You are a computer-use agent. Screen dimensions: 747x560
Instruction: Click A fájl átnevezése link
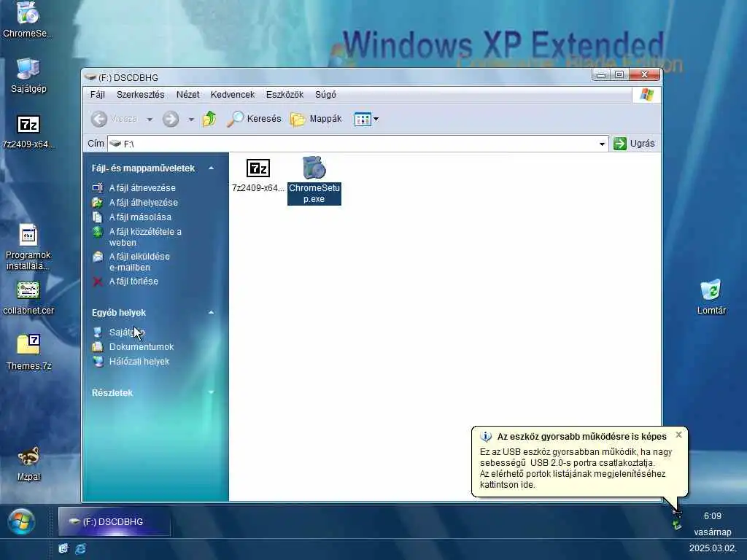[142, 187]
